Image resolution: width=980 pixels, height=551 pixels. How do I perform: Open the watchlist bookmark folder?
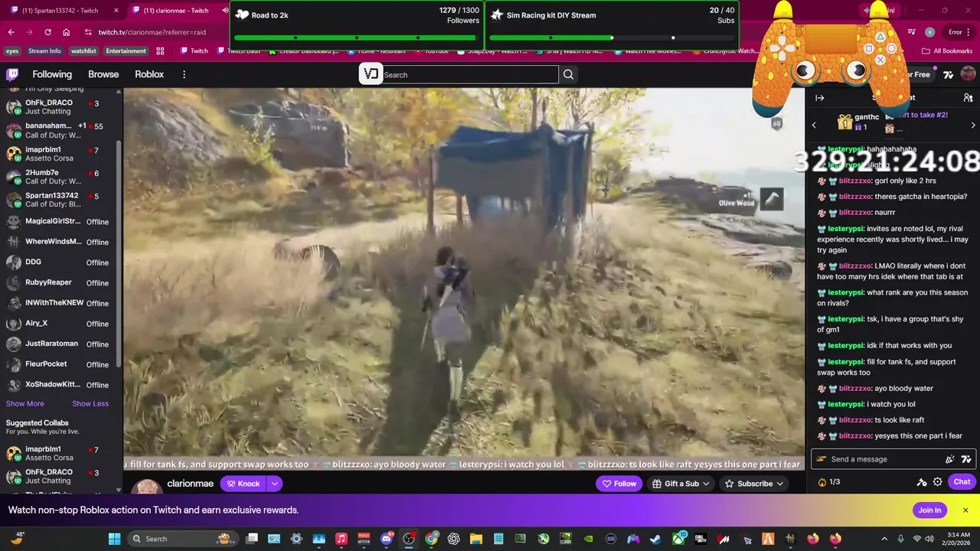[83, 51]
